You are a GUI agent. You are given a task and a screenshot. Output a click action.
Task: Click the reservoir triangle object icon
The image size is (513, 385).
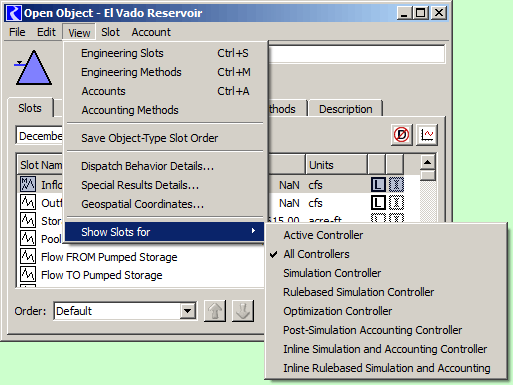(x=33, y=68)
